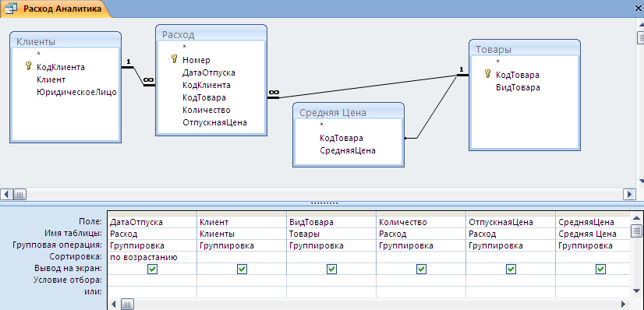This screenshot has height=310, width=644.
Task: Select the ОтпускнаяЦена field in Расход table
Action: tap(214, 122)
